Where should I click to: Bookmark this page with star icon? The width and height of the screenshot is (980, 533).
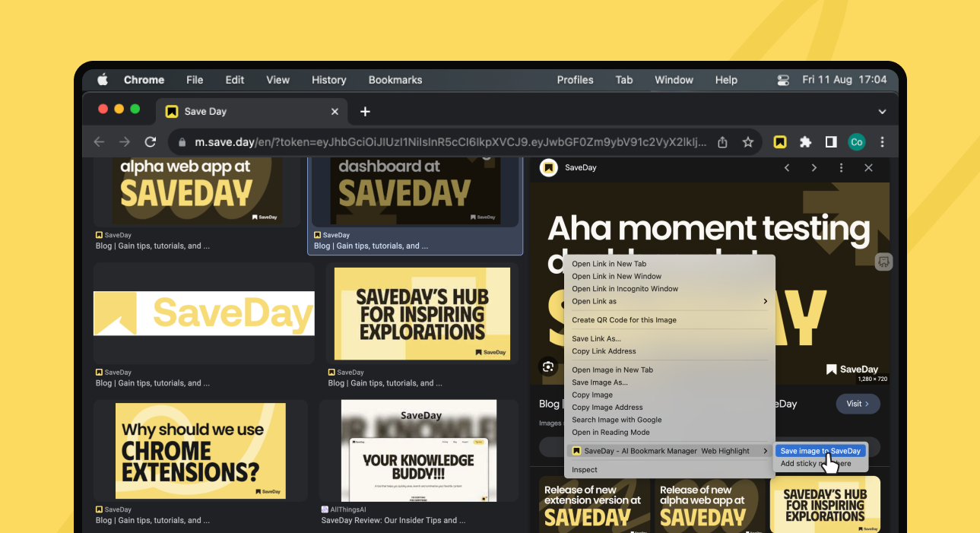click(x=747, y=142)
